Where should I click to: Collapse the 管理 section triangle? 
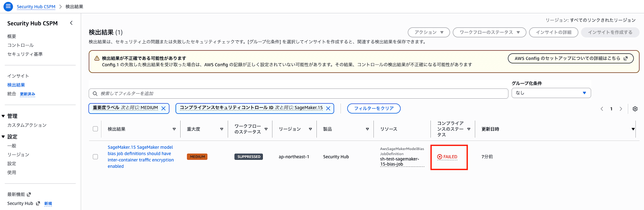click(3, 116)
